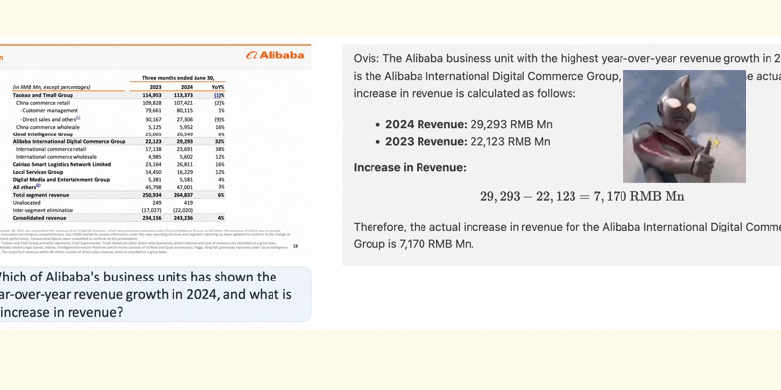The height and width of the screenshot is (390, 781).
Task: Click the slide page number 18
Action: (295, 246)
